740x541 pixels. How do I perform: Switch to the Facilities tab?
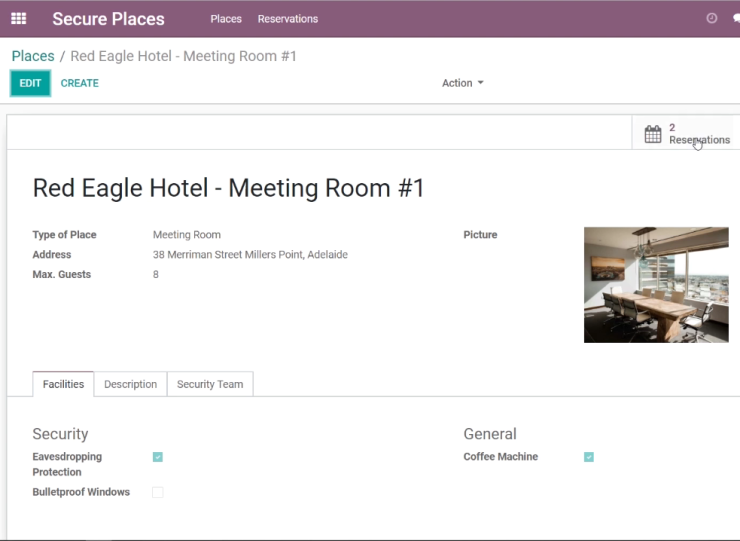pyautogui.click(x=63, y=384)
